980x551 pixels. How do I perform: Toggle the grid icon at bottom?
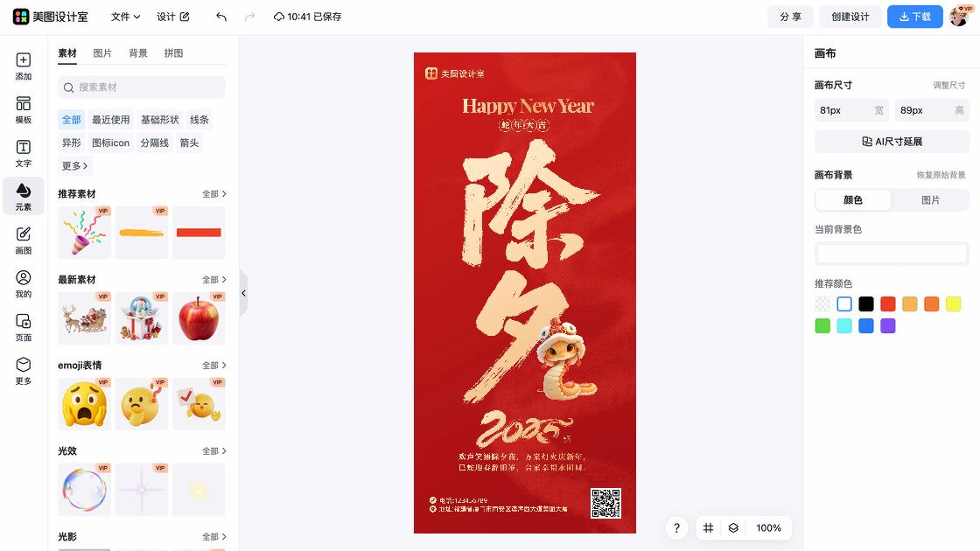pos(708,528)
